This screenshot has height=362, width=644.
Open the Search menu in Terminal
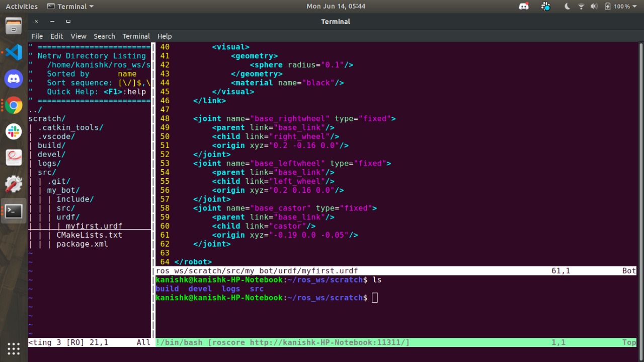[x=104, y=36]
